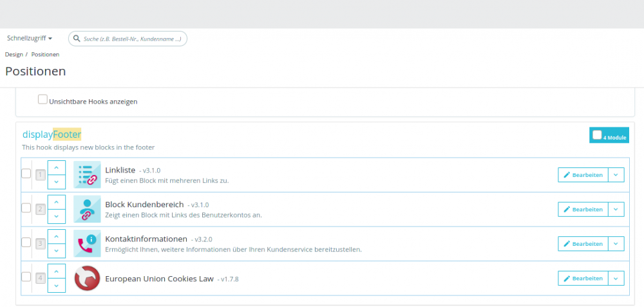This screenshot has height=307, width=644.
Task: Click the Kontaktinformationen module name
Action: (146, 239)
